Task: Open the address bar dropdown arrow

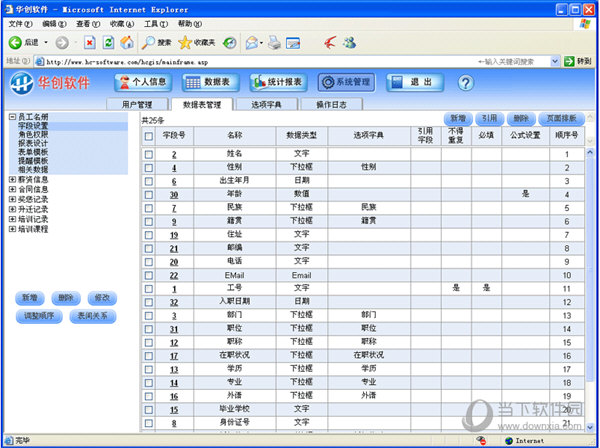Action: [x=555, y=61]
